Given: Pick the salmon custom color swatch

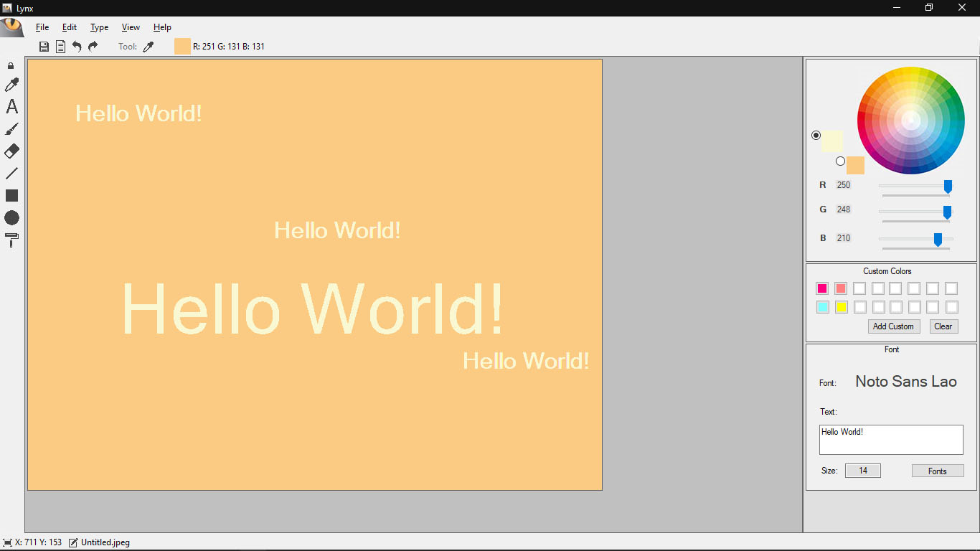Looking at the screenshot, I should coord(841,288).
